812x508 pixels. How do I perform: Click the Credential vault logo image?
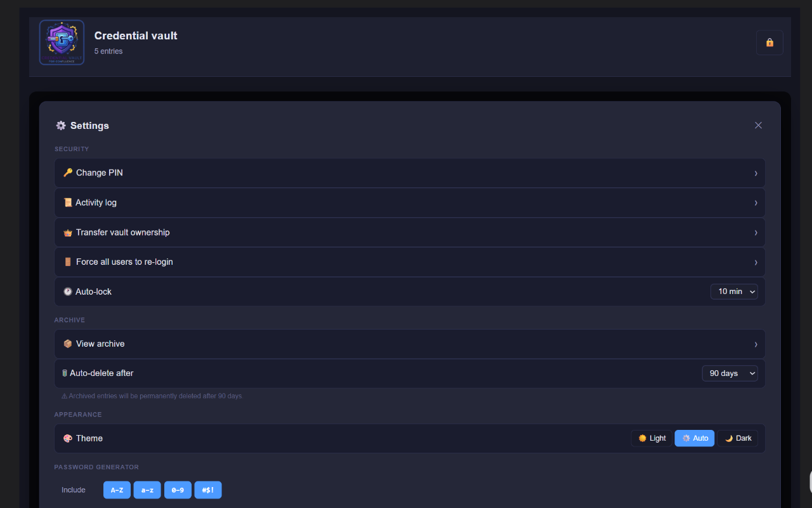pyautogui.click(x=62, y=43)
